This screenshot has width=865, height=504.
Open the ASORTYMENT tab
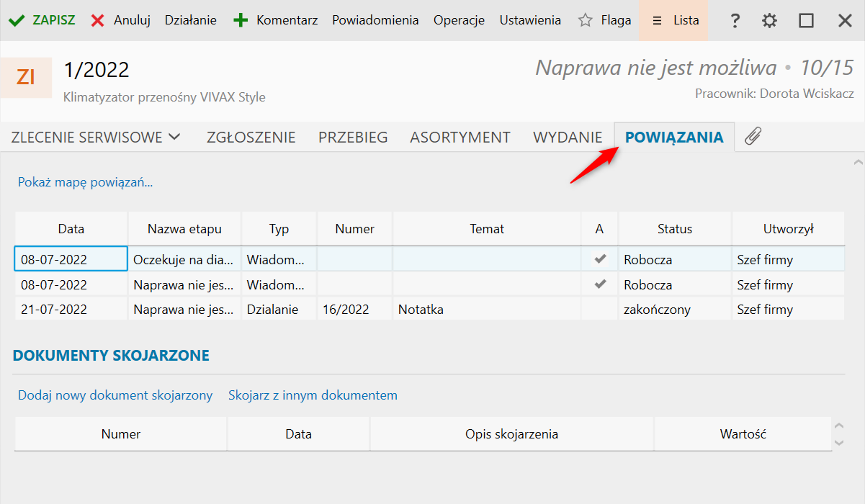(460, 137)
